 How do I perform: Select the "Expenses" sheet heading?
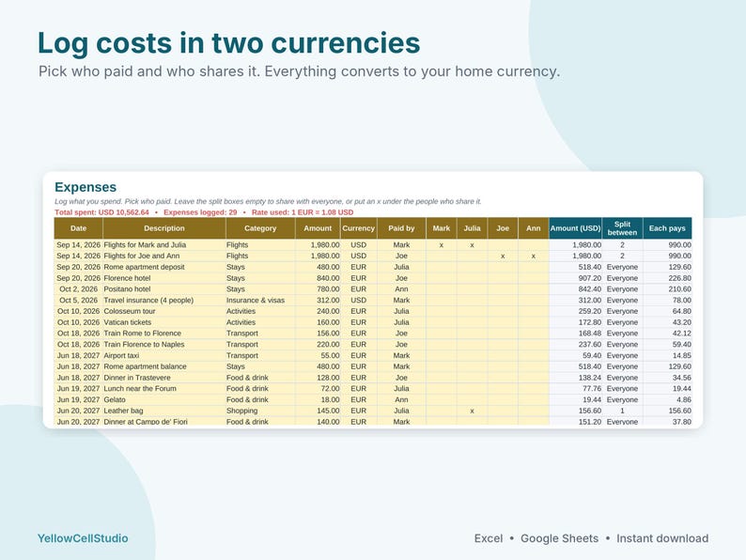[x=85, y=187]
